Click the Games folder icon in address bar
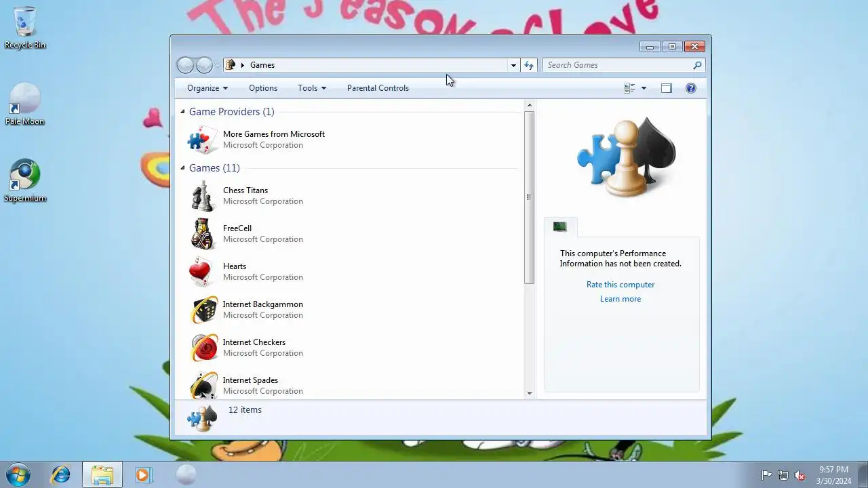The width and height of the screenshot is (868, 488). 231,65
